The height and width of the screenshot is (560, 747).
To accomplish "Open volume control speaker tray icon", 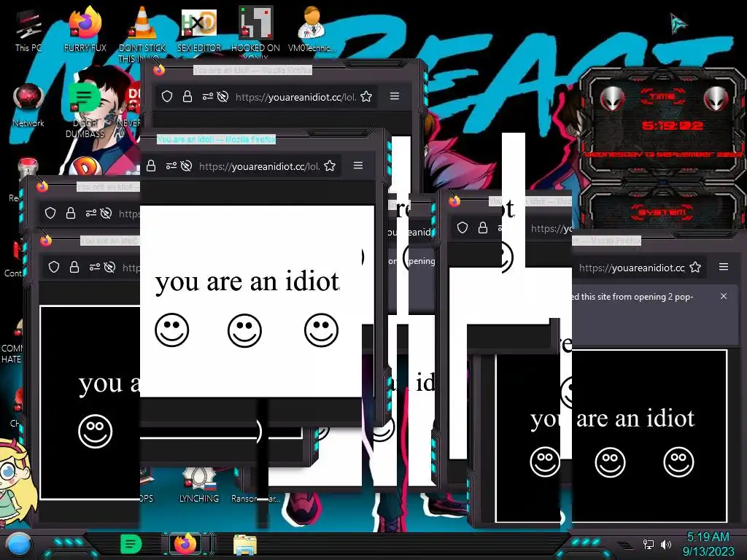I will (x=665, y=544).
